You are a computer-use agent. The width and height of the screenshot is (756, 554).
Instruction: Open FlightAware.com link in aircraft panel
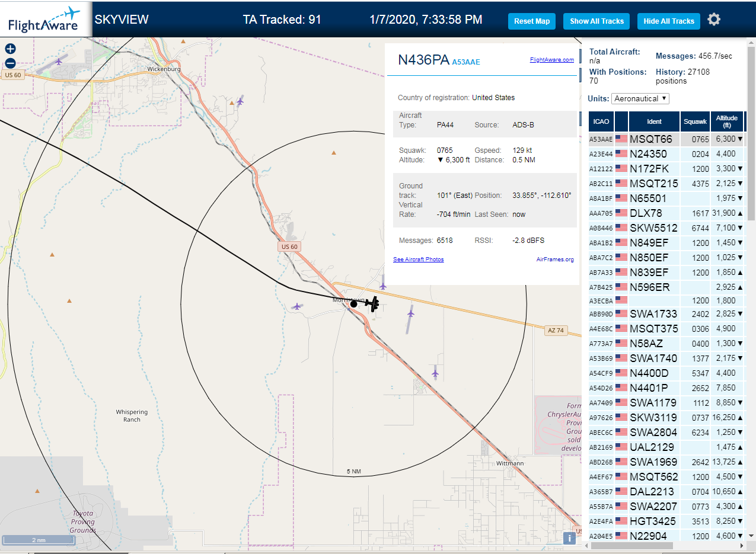coord(551,60)
